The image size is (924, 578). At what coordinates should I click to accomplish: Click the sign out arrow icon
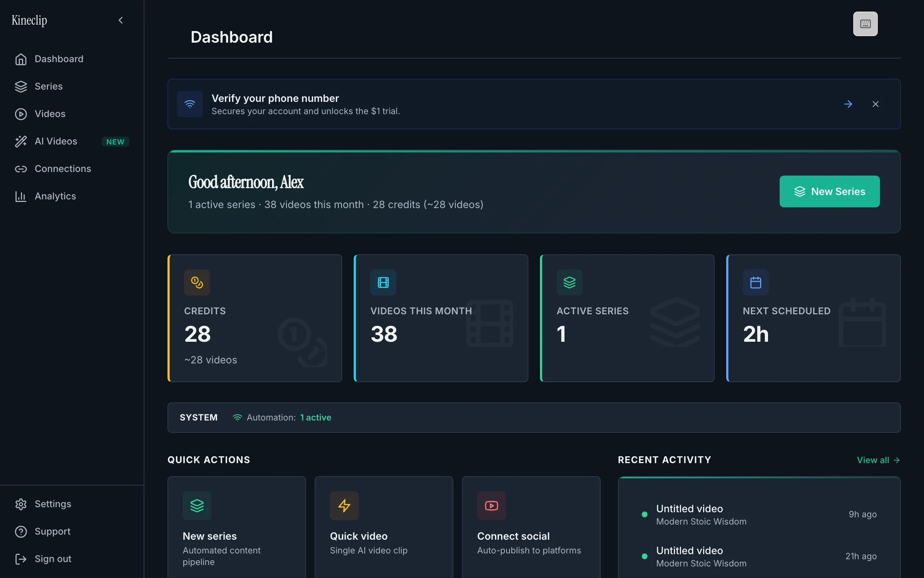21,559
